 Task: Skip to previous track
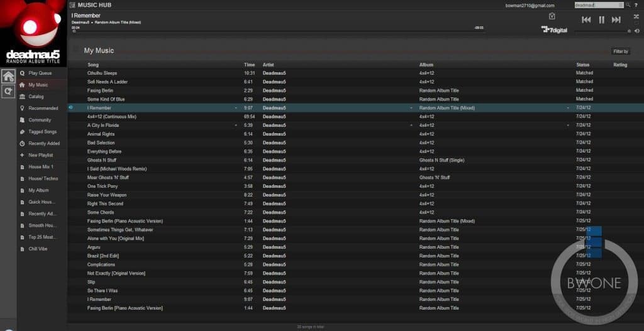click(587, 19)
